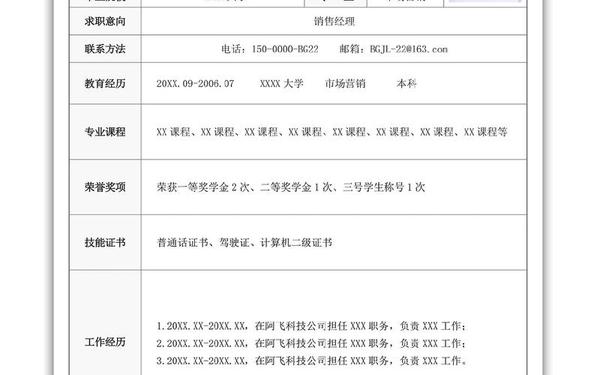
Task: Click the 联系方法 label cell
Action: [x=105, y=49]
